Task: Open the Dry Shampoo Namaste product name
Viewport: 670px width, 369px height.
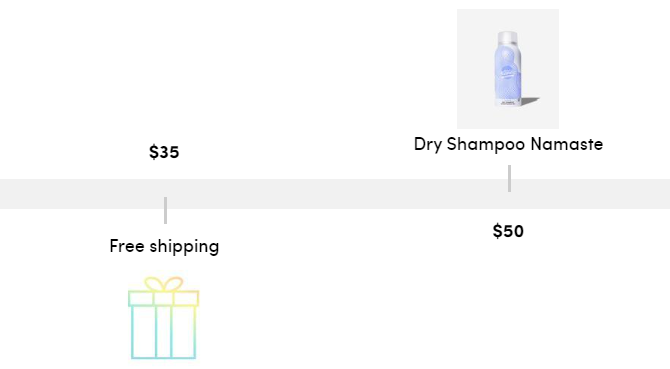Action: click(508, 144)
